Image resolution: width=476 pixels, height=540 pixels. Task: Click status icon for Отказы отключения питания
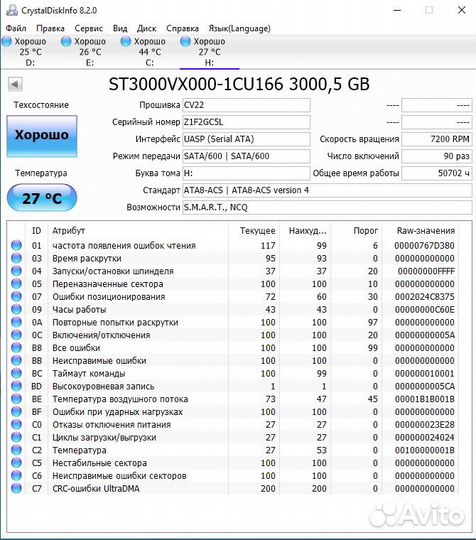(16, 424)
